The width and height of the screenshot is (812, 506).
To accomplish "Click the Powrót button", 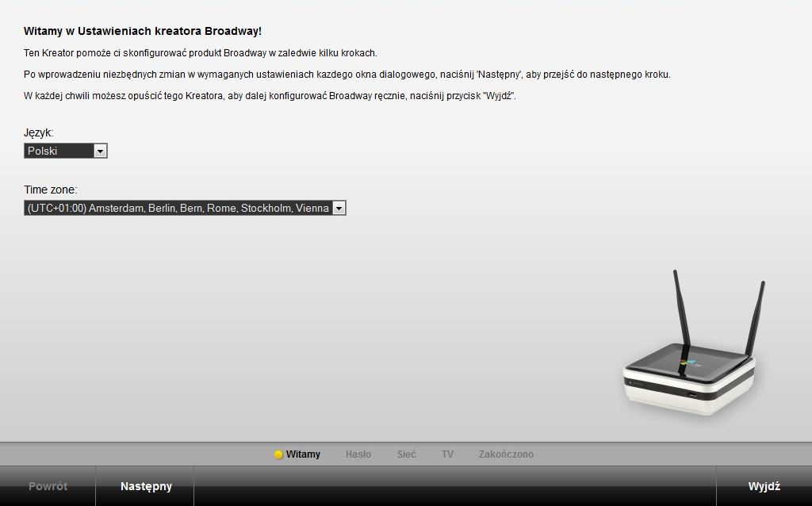I will (48, 486).
